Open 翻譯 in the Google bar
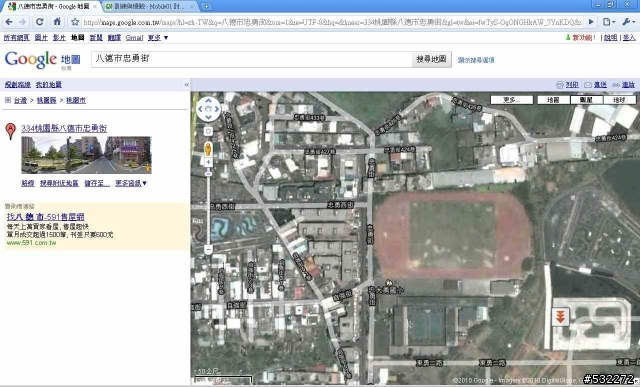 point(114,38)
